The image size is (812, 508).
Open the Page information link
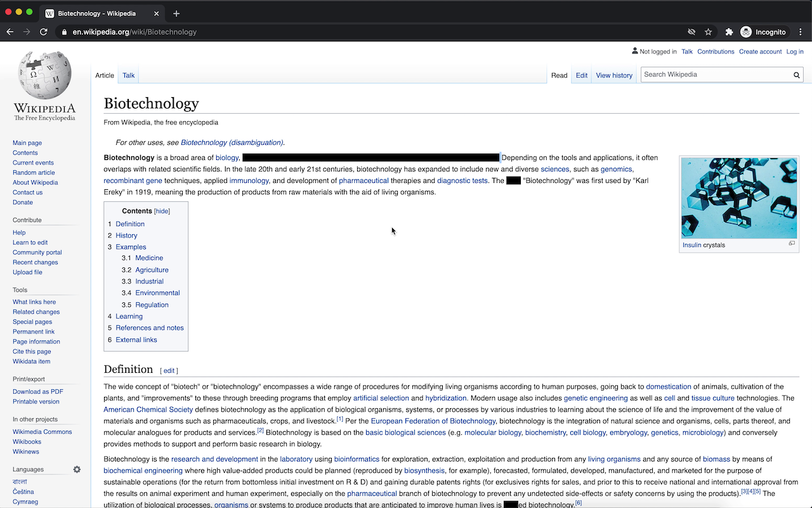point(36,342)
